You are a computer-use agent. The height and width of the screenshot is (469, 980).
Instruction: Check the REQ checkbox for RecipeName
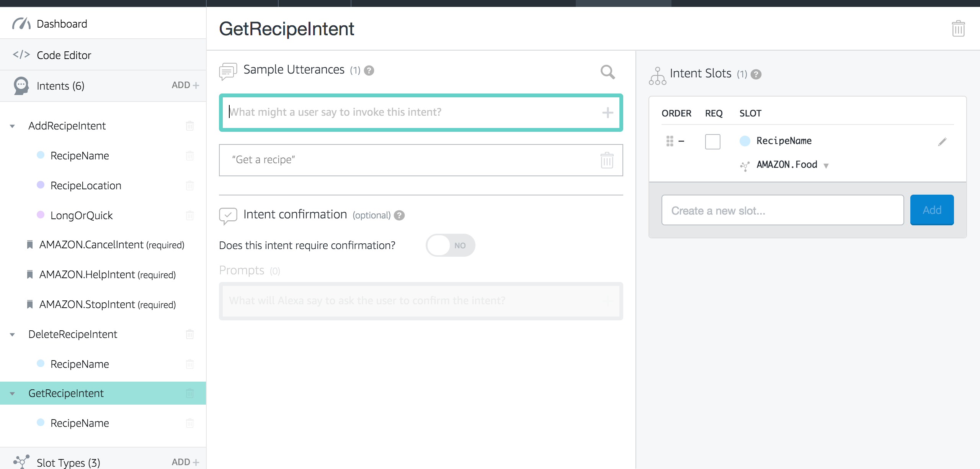click(713, 141)
